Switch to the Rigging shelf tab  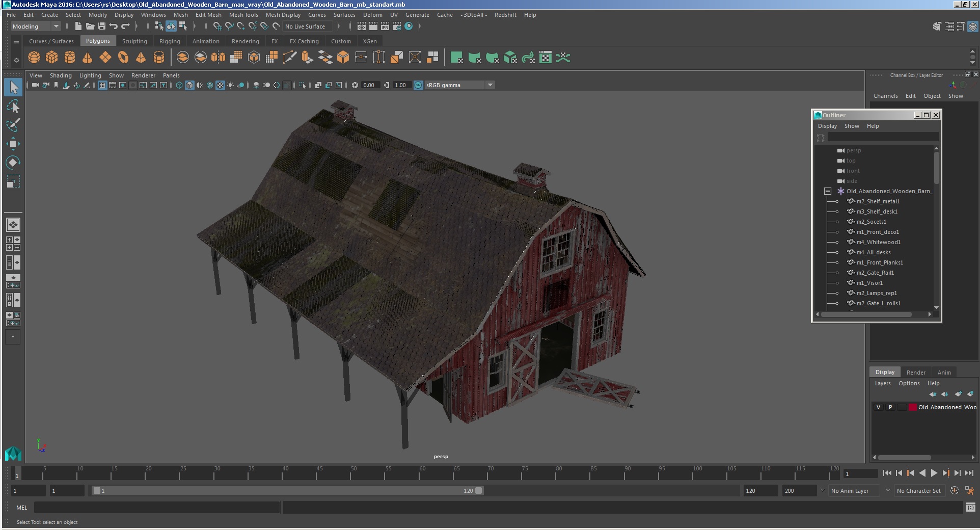(x=170, y=41)
